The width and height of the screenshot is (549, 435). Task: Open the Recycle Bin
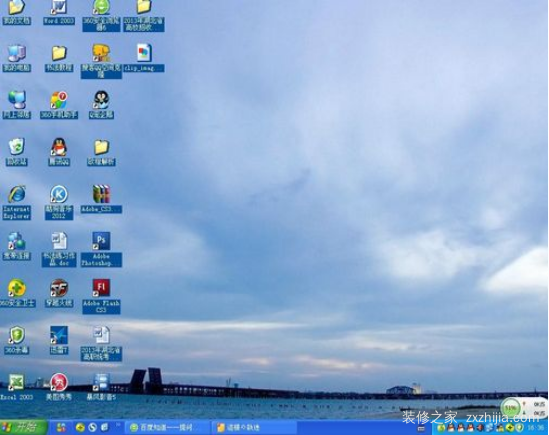click(x=16, y=151)
